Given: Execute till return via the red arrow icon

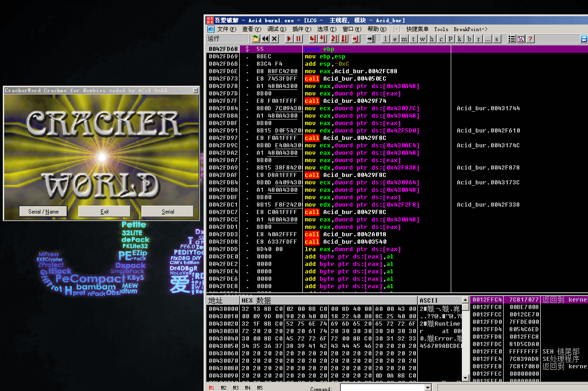Looking at the screenshot, I should (356, 39).
